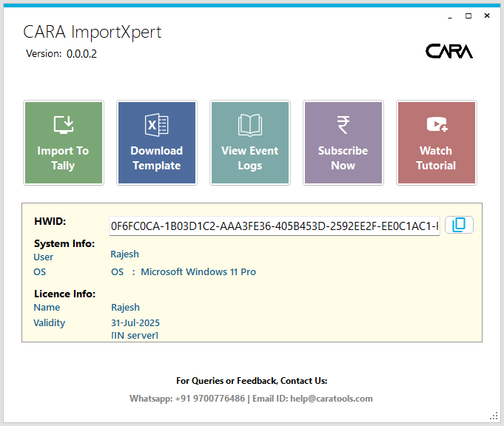Click the Import To Tally tile
This screenshot has height=426, width=504.
pyautogui.click(x=64, y=143)
